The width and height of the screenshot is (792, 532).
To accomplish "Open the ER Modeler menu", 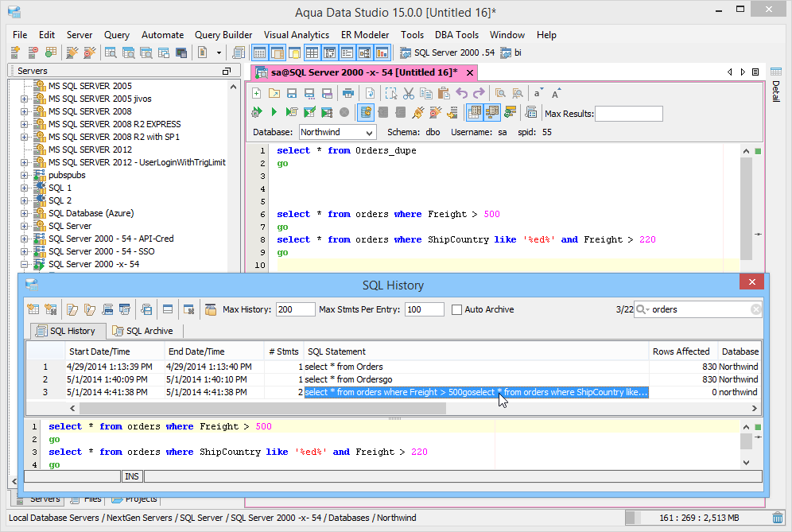I will click(365, 35).
